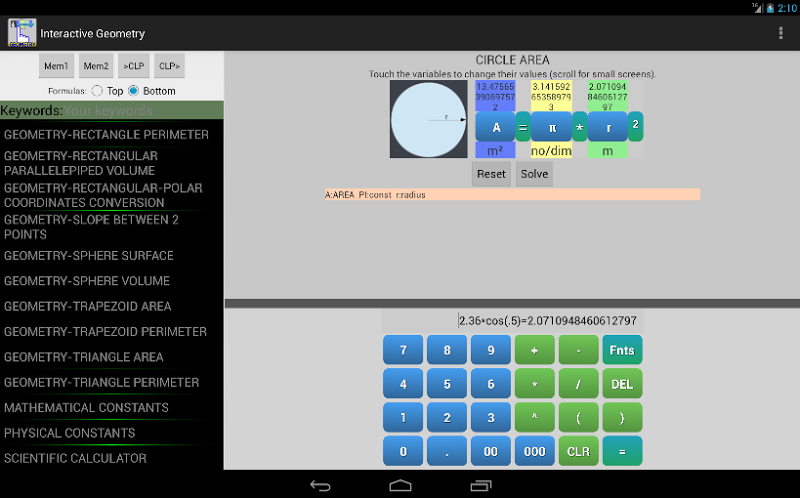The height and width of the screenshot is (498, 800).
Task: Tap the Android home navigation icon
Action: tap(400, 486)
